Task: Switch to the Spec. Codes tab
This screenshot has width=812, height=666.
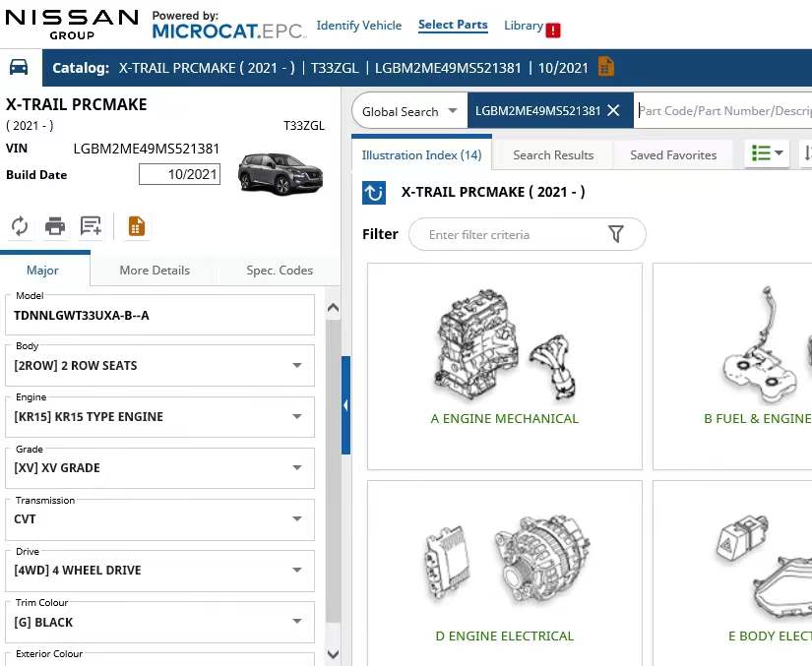Action: [281, 269]
